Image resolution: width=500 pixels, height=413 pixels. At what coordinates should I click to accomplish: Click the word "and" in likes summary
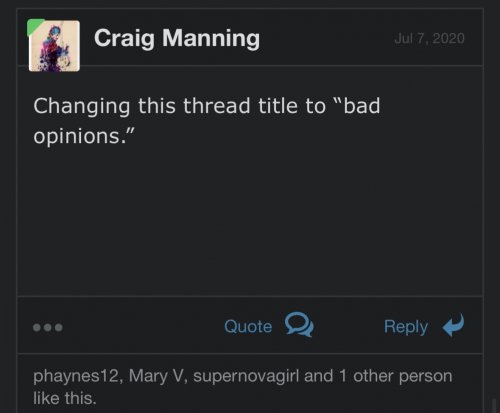point(318,376)
